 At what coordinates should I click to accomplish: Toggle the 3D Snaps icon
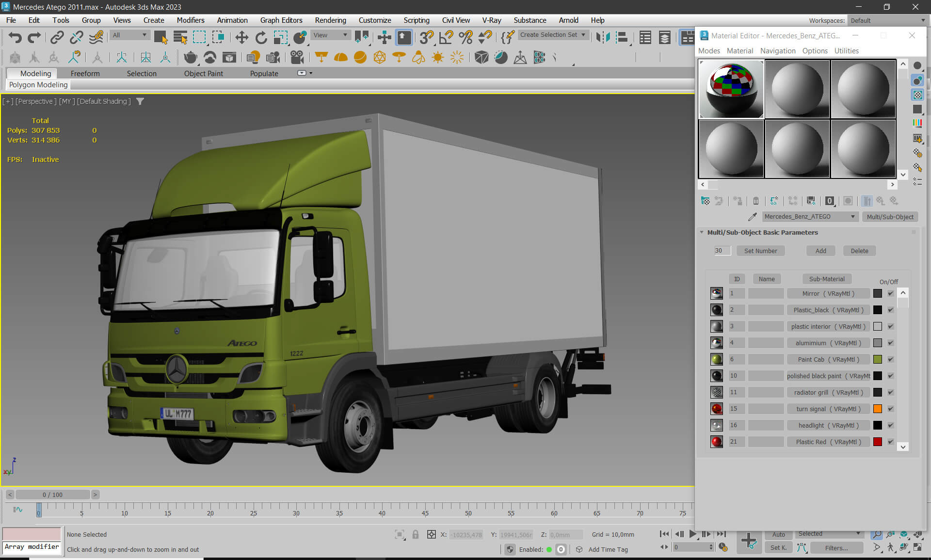coord(427,37)
